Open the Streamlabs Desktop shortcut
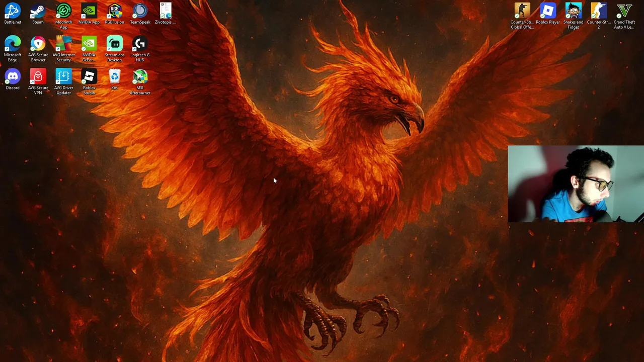Screen dimensions: 644x362 pos(114,49)
